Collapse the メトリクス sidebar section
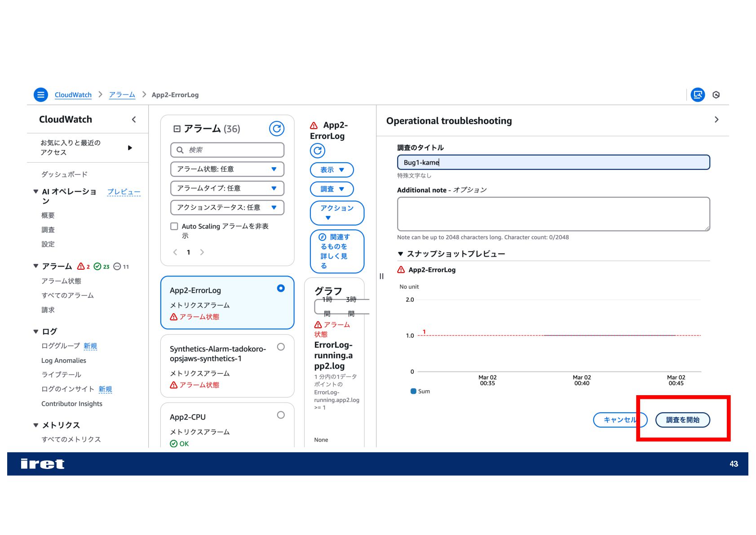The width and height of the screenshot is (756, 535). pos(36,425)
